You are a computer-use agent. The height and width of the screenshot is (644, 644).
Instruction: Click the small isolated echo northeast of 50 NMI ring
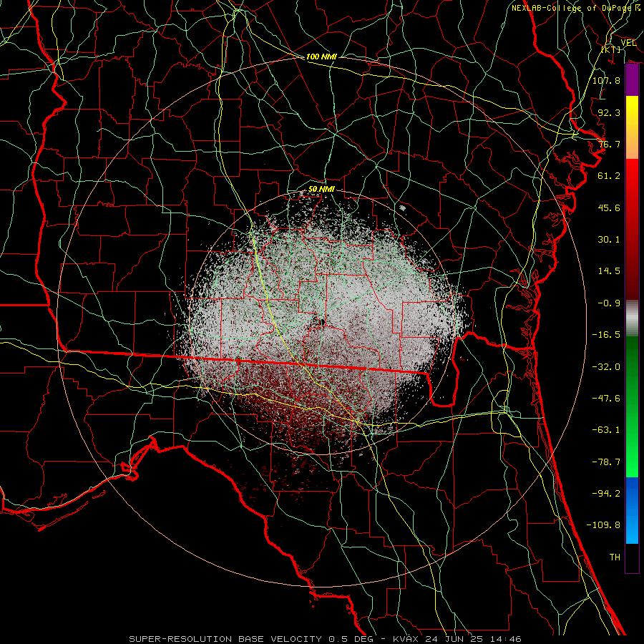coord(402,208)
